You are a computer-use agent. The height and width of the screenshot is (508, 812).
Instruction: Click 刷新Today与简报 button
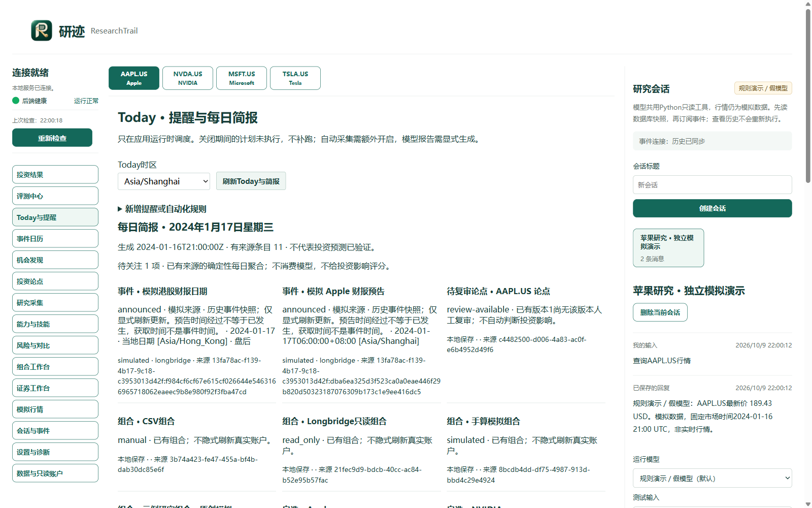(251, 181)
